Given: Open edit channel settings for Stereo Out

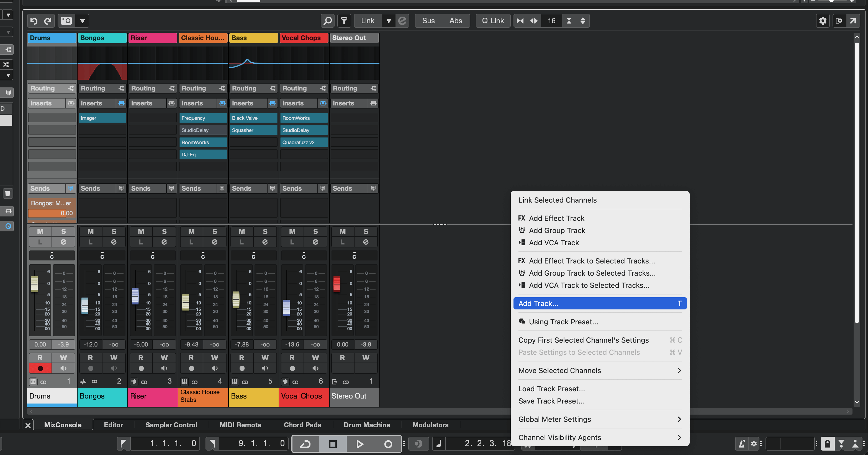Looking at the screenshot, I should coord(366,242).
